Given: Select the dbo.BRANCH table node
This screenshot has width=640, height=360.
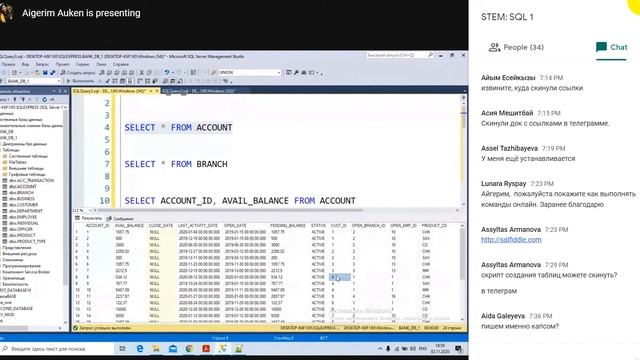Looking at the screenshot, I should (x=22, y=192).
